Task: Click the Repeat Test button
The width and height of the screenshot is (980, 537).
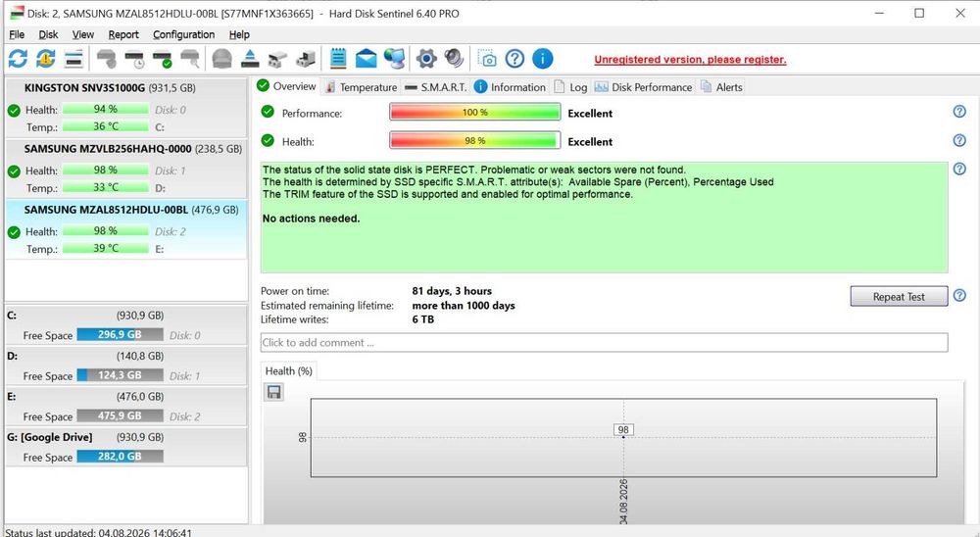Action: click(899, 296)
